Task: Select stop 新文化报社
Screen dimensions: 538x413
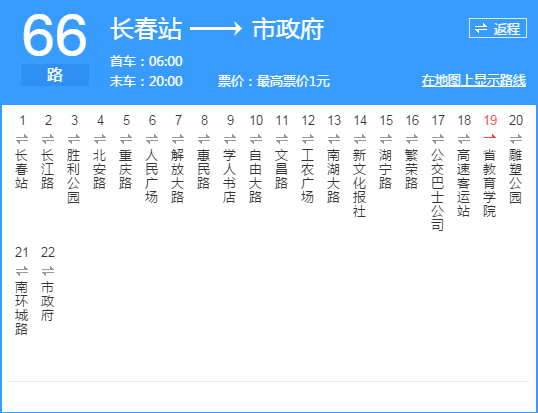Action: [x=360, y=183]
